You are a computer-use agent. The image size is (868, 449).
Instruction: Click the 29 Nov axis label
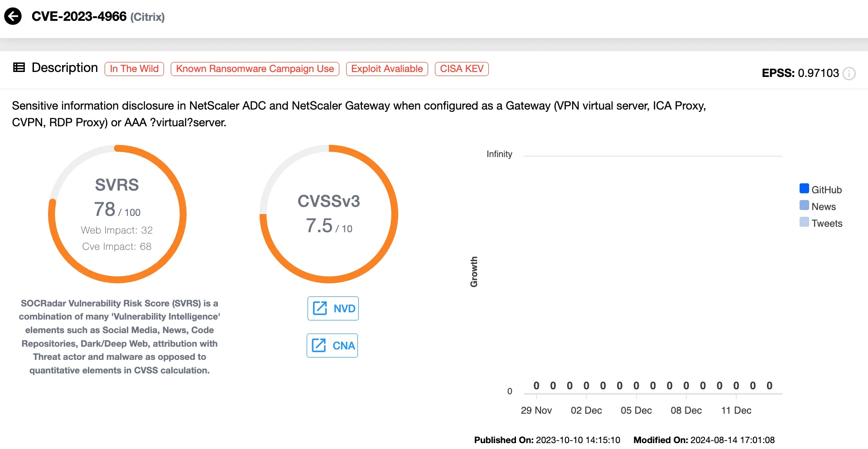[x=536, y=411]
